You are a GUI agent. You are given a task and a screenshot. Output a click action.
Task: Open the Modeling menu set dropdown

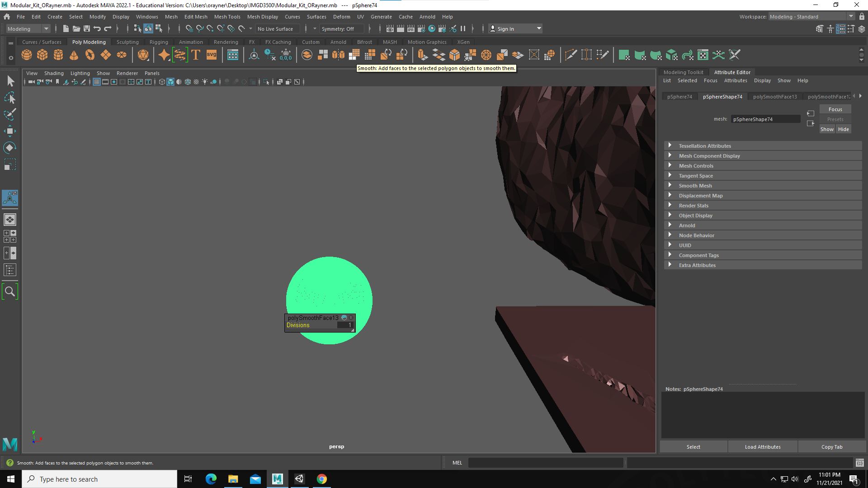tap(28, 28)
